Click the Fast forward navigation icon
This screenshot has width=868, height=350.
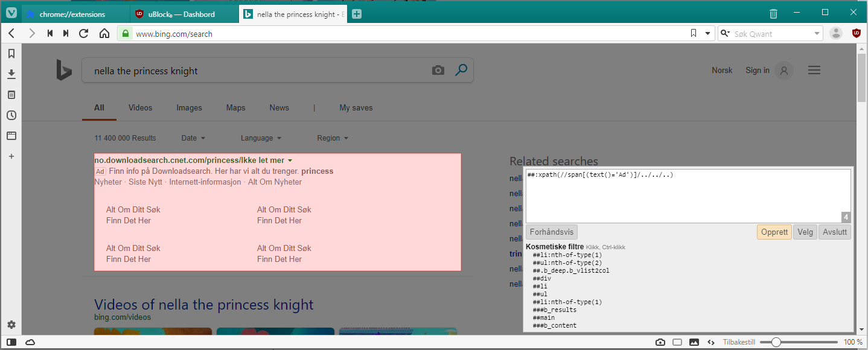coord(66,33)
